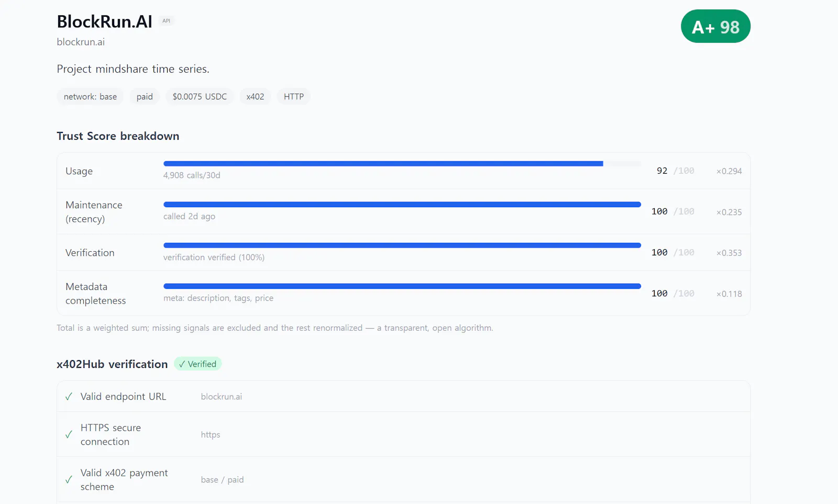Select the 'paid' tag chip

pyautogui.click(x=145, y=97)
